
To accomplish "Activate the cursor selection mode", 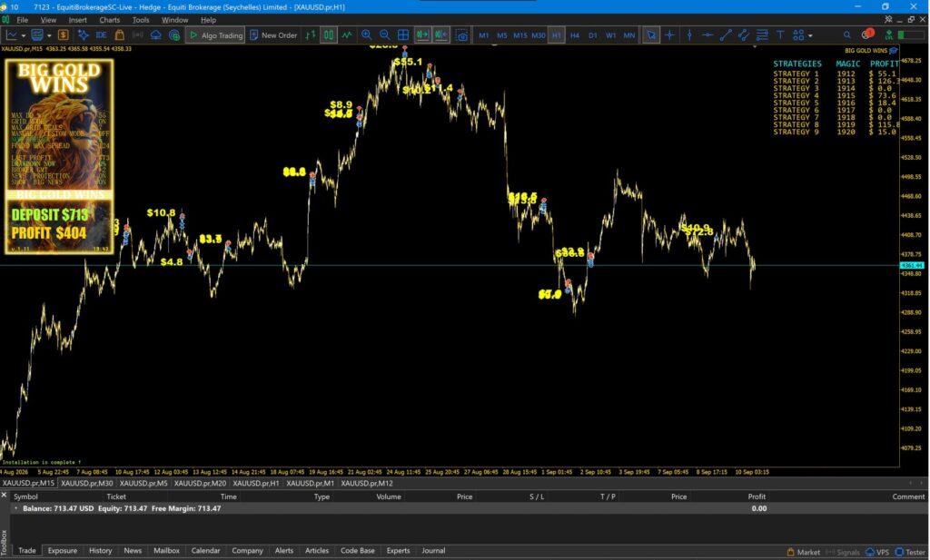I will (651, 35).
